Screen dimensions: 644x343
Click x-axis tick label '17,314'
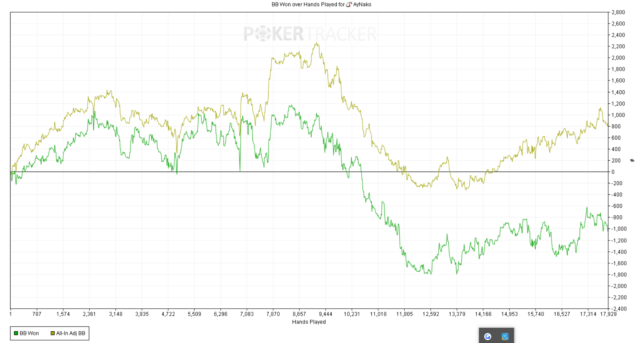(588, 314)
